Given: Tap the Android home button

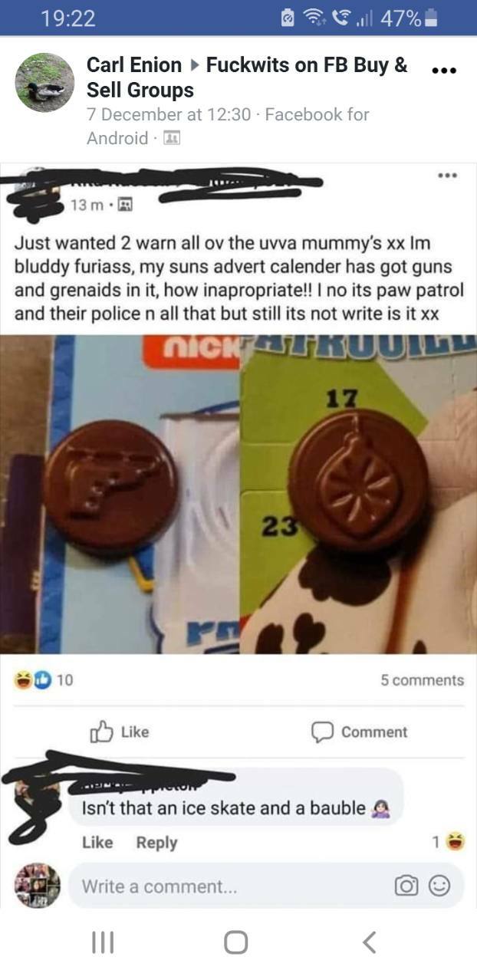Looking at the screenshot, I should pyautogui.click(x=235, y=942).
